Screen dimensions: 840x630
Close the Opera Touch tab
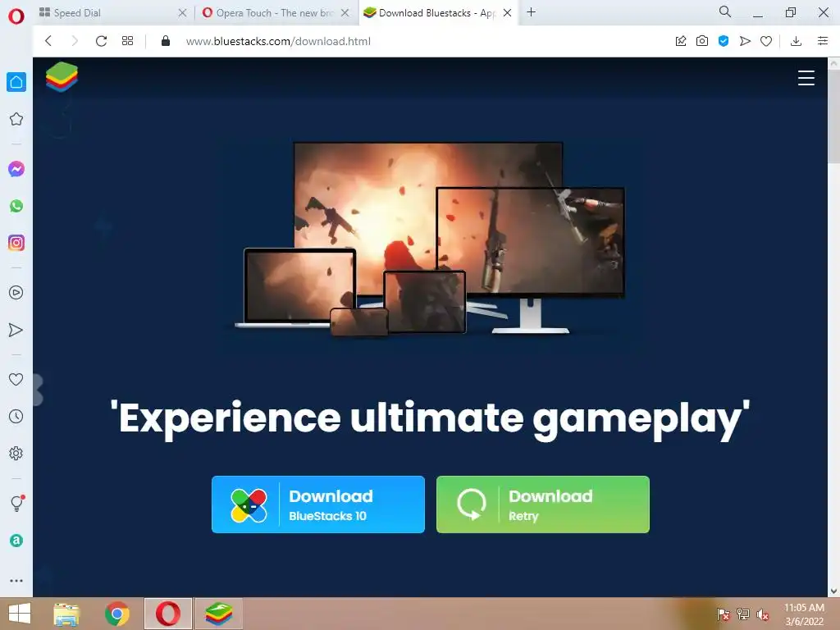345,13
